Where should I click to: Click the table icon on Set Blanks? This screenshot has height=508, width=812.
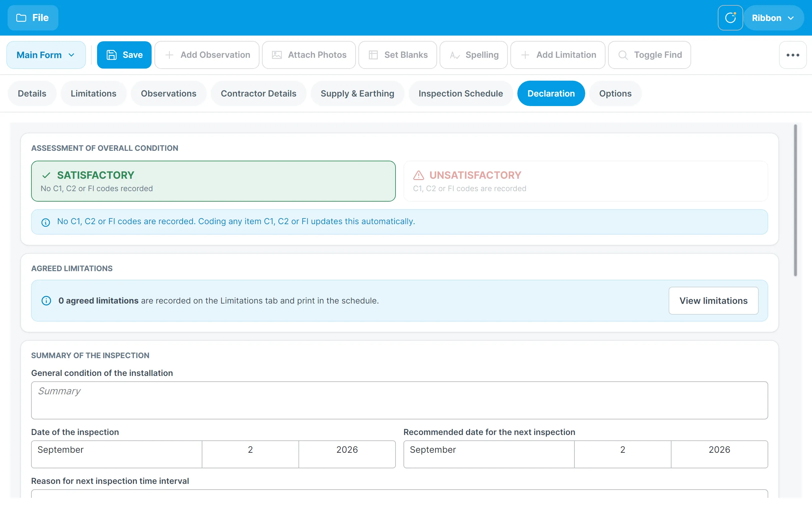tap(373, 55)
